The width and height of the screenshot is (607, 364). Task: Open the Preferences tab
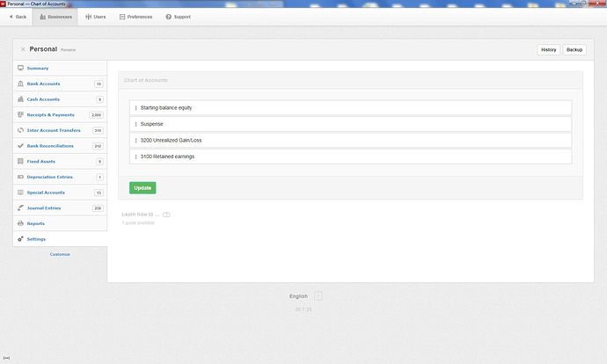click(x=135, y=17)
